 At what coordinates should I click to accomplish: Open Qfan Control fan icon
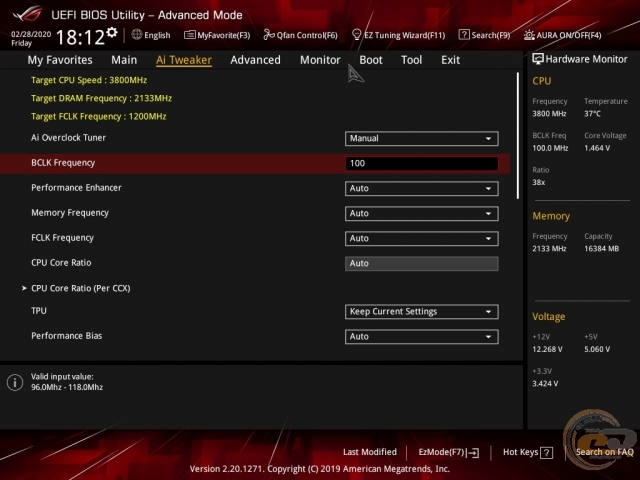tap(269, 35)
